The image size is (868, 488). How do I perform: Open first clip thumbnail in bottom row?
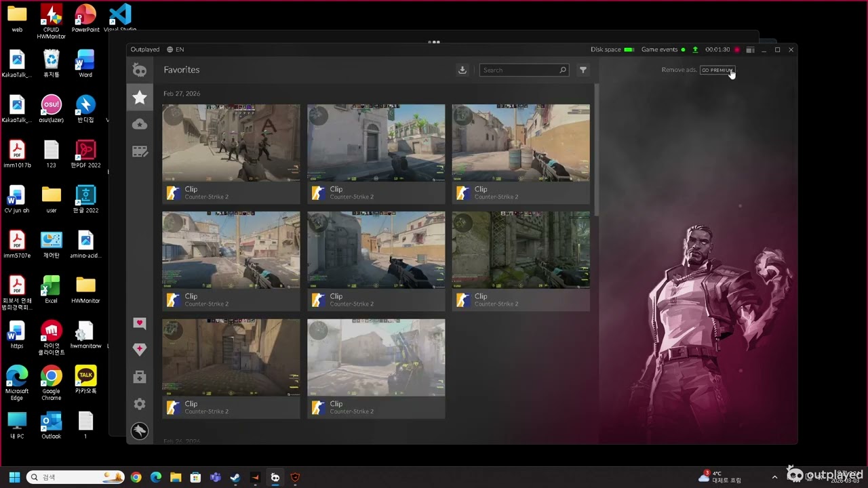pyautogui.click(x=231, y=357)
